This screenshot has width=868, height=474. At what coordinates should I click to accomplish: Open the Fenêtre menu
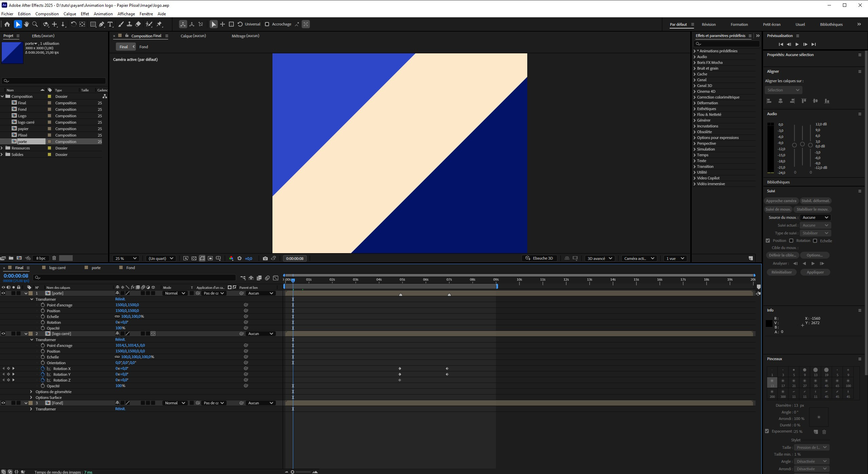tap(146, 14)
